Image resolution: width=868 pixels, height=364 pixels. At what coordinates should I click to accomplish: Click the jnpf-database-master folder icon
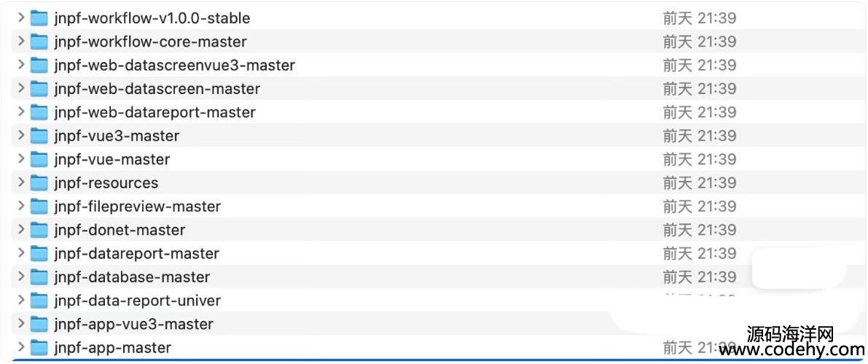click(39, 276)
